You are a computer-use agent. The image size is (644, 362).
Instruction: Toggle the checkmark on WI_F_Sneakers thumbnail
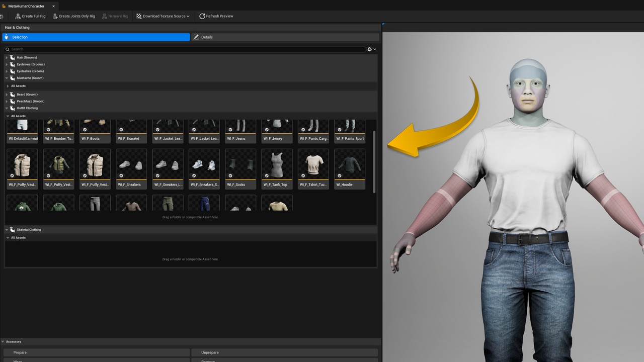click(121, 175)
